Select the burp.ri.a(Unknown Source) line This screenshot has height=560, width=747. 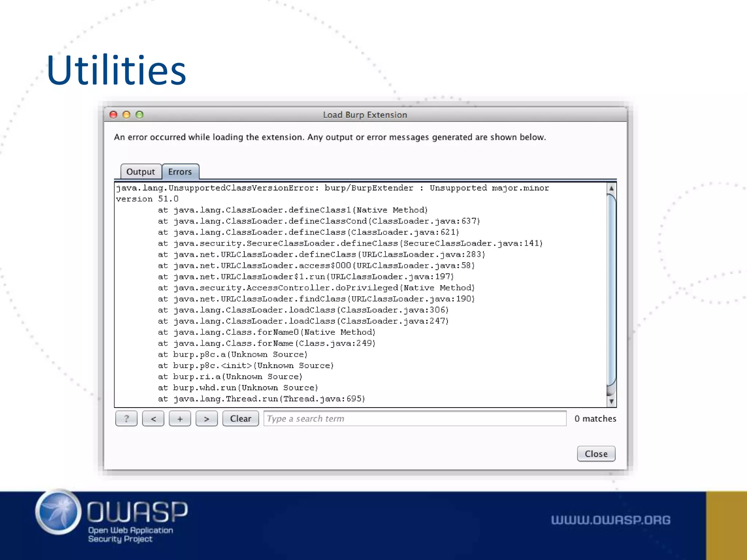click(x=231, y=377)
